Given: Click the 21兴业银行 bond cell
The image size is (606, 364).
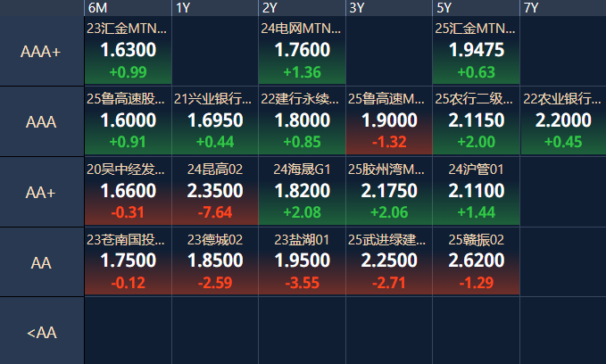Looking at the screenshot, I should tap(215, 121).
